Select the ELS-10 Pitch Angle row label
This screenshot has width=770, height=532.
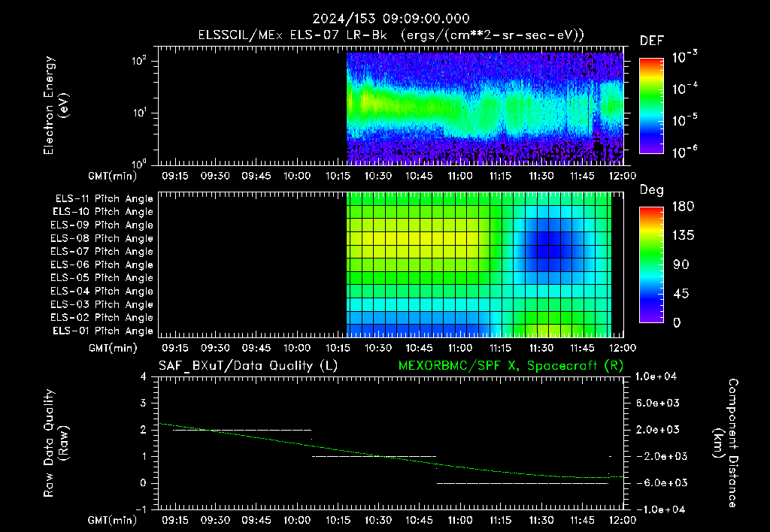coord(102,212)
